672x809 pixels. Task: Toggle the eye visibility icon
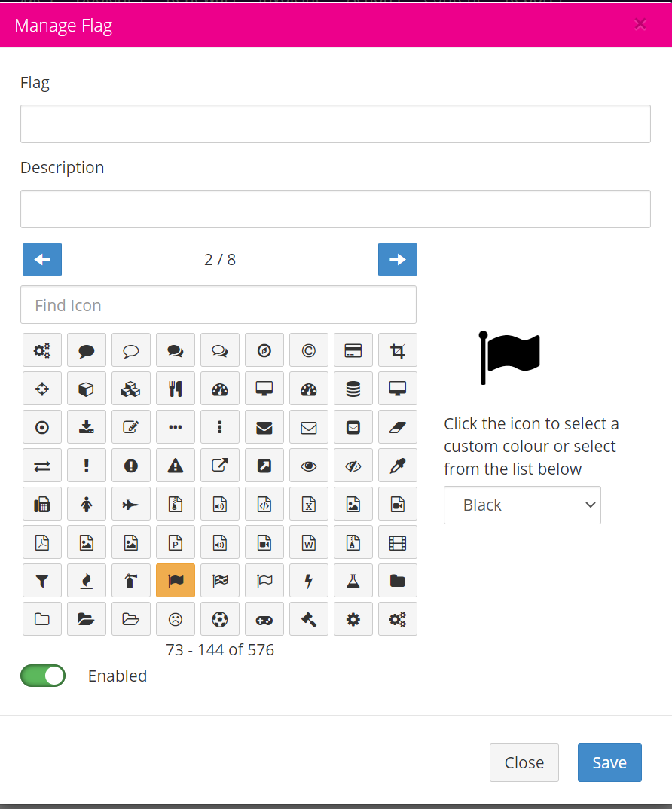[309, 466]
